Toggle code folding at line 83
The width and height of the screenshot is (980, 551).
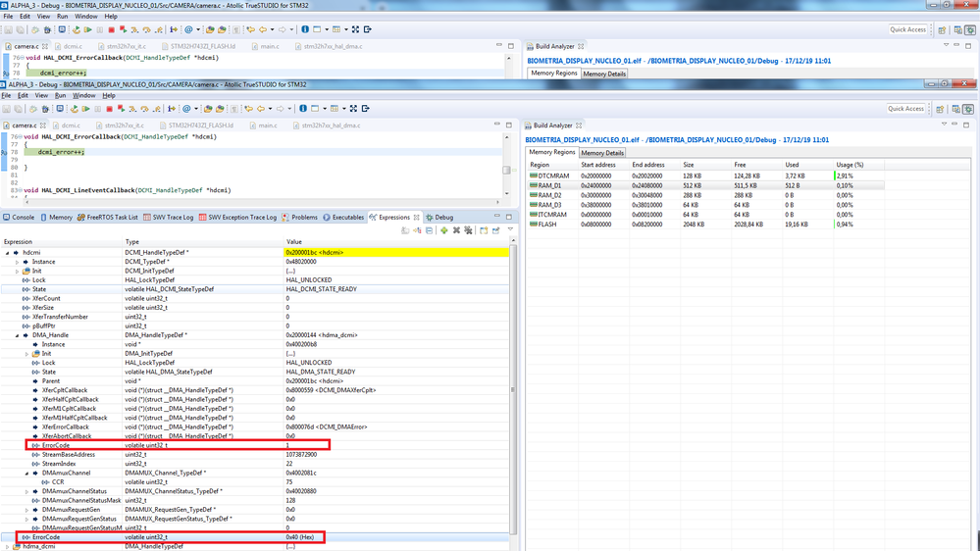click(21, 190)
